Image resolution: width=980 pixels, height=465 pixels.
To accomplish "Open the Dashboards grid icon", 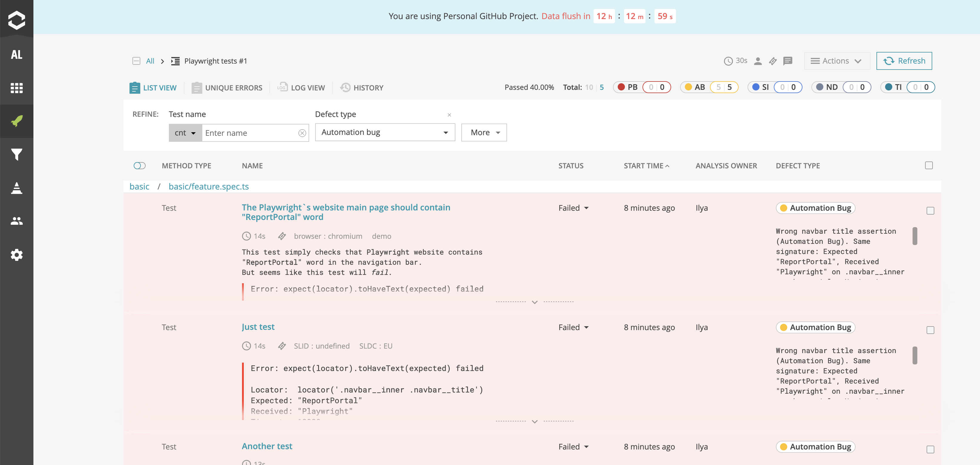I will pos(16,88).
